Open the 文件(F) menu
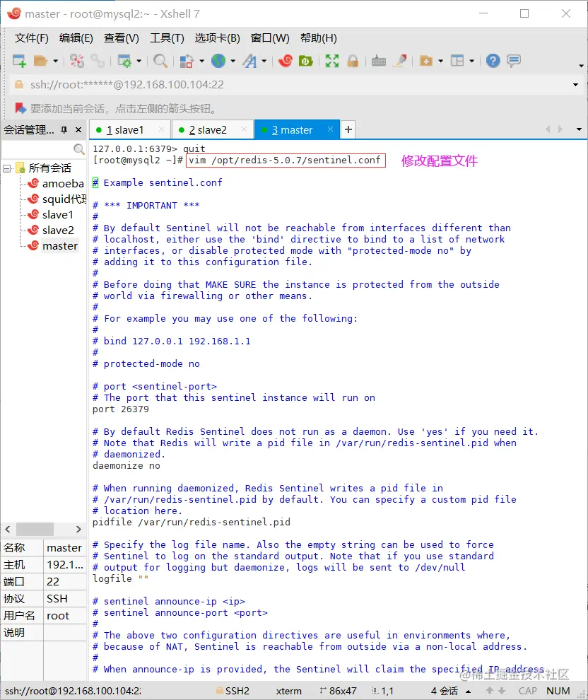Viewport: 588px width, 700px height. point(31,38)
